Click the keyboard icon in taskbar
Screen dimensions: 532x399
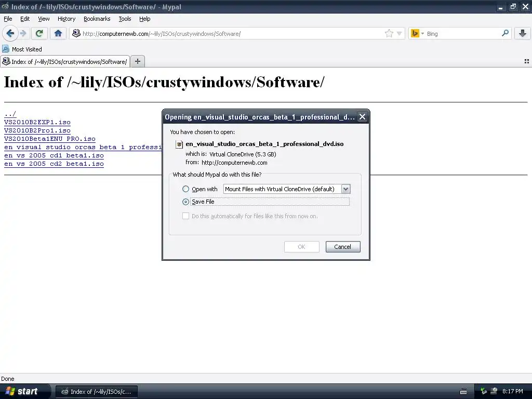(463, 392)
